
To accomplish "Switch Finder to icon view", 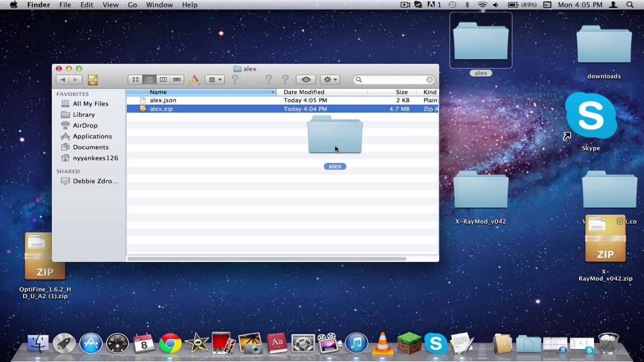I will point(135,79).
